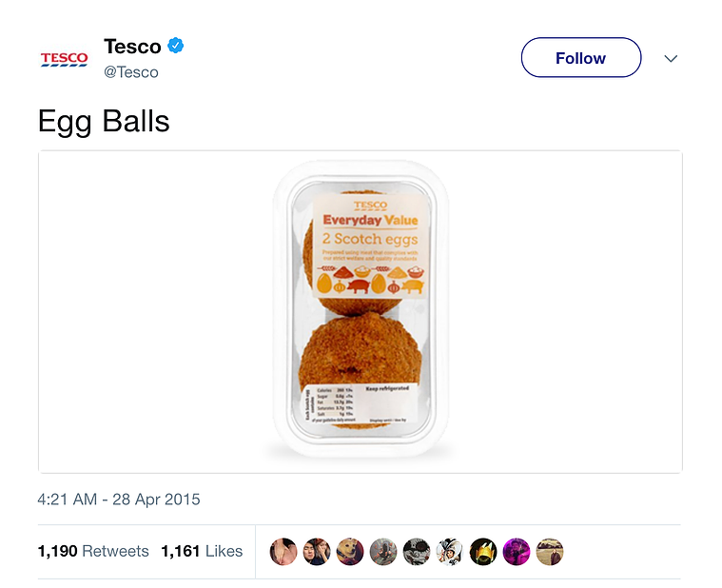Image resolution: width=722 pixels, height=588 pixels.
Task: Click the Tesco logo profile picture
Action: tap(64, 59)
